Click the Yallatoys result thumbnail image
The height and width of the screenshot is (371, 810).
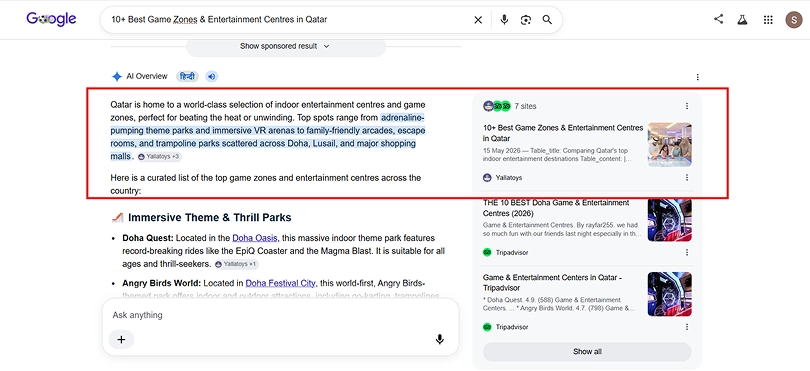coord(669,144)
